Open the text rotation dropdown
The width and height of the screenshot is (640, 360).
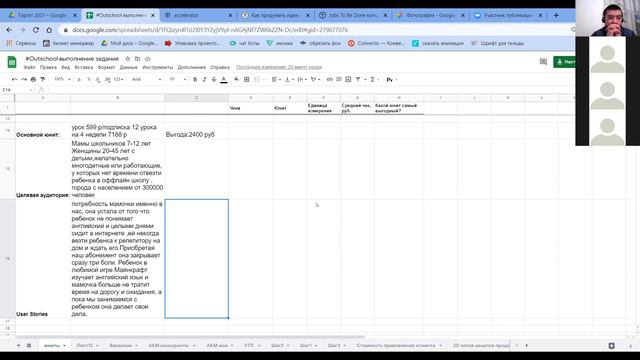tap(315, 79)
